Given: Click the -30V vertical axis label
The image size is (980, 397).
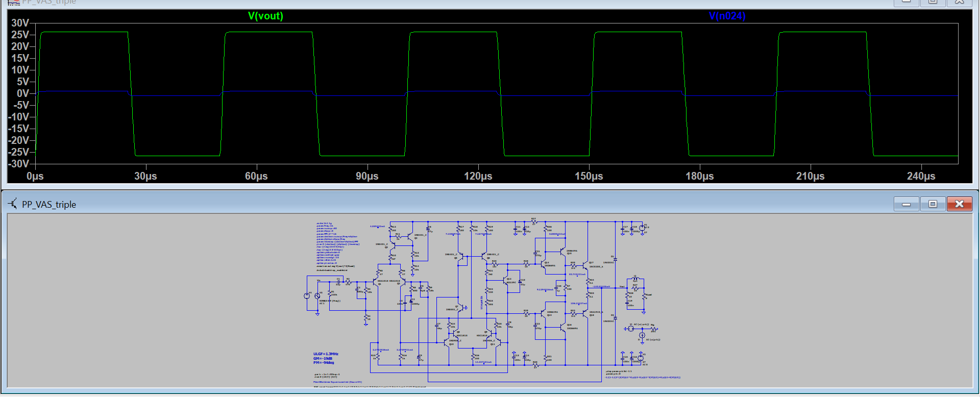Looking at the screenshot, I should click(18, 164).
